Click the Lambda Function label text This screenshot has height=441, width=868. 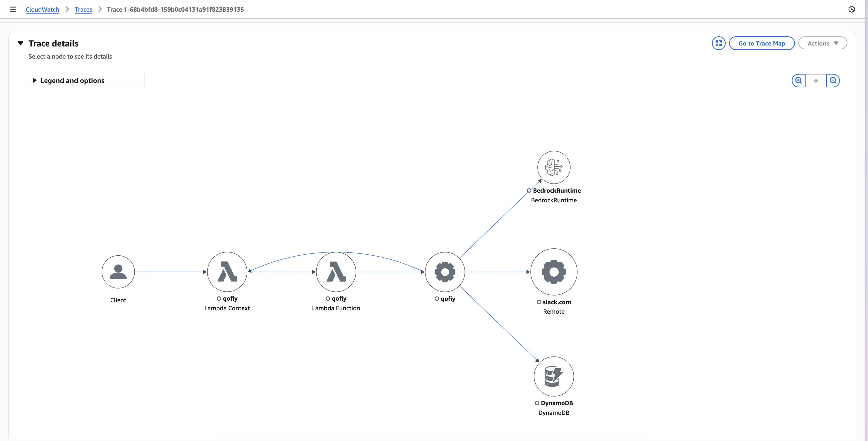point(336,308)
